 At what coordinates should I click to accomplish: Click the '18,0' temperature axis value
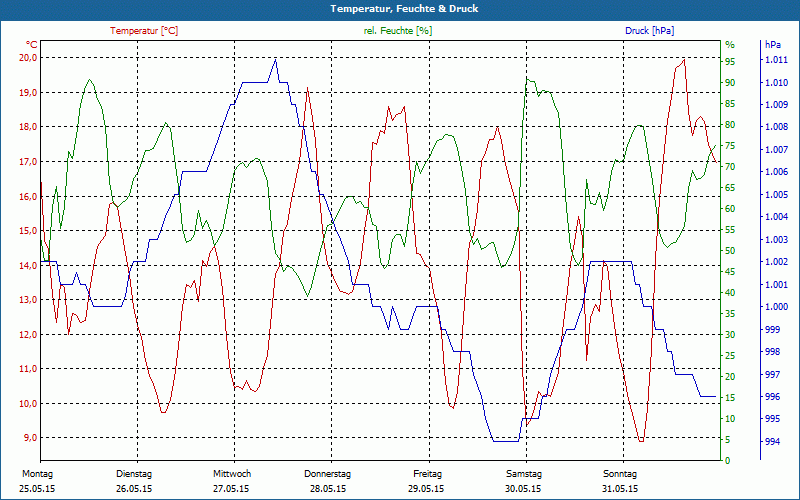[28, 127]
